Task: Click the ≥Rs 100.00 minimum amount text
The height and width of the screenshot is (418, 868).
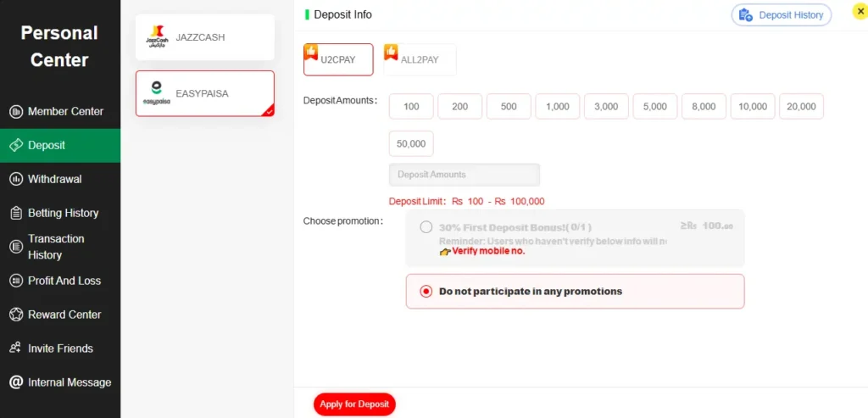Action: [706, 226]
